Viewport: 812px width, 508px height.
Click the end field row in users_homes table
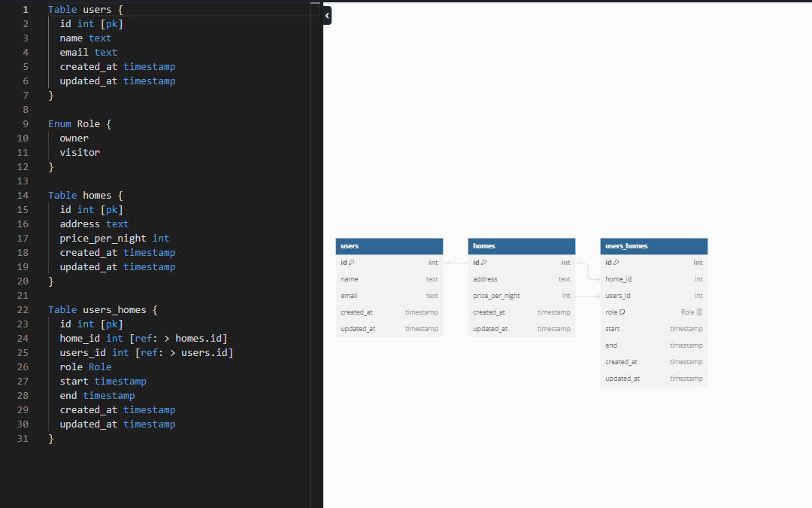654,345
